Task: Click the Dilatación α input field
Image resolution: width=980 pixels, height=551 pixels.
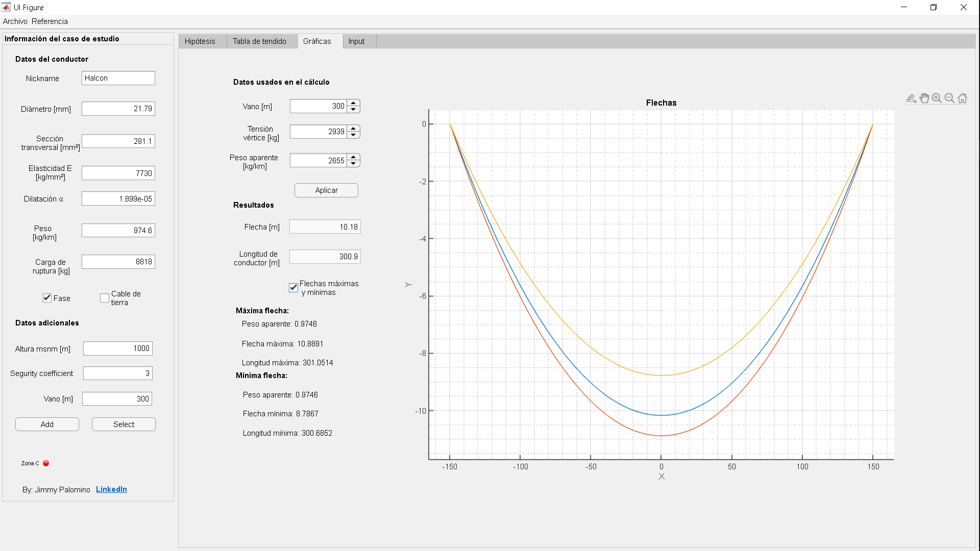Action: click(118, 199)
